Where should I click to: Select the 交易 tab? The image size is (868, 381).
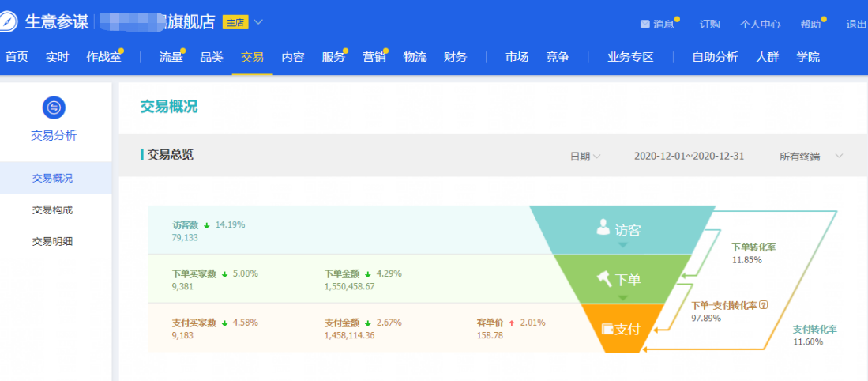(x=252, y=56)
